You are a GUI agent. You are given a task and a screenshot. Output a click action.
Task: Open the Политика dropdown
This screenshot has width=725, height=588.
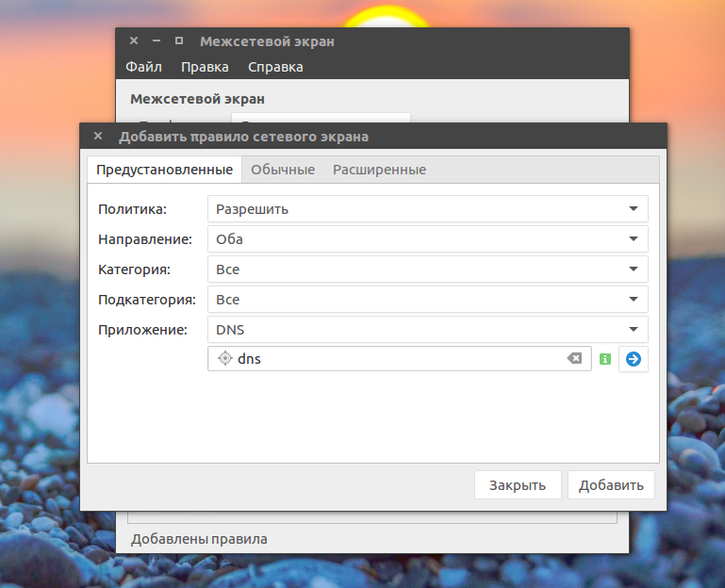(x=428, y=209)
